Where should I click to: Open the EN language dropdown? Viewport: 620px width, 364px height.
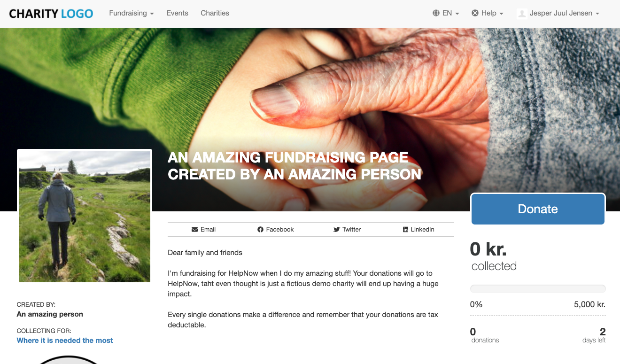coord(446,13)
